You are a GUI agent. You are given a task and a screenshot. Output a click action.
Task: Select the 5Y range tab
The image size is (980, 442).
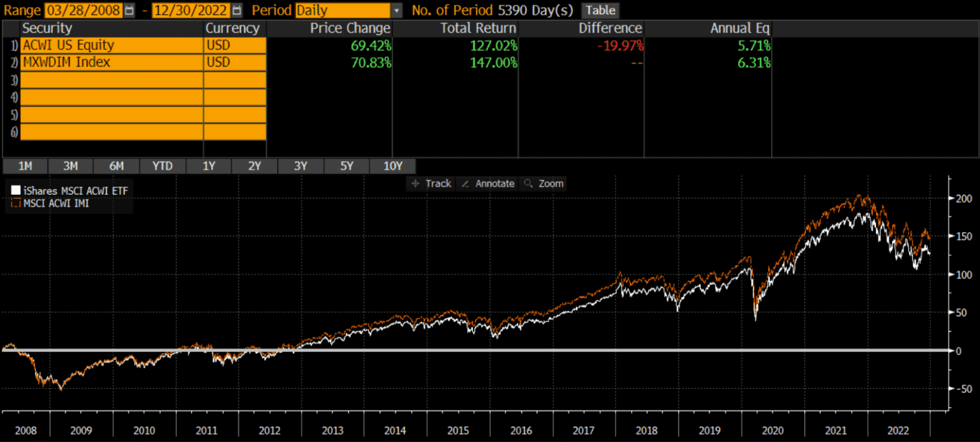pyautogui.click(x=346, y=166)
